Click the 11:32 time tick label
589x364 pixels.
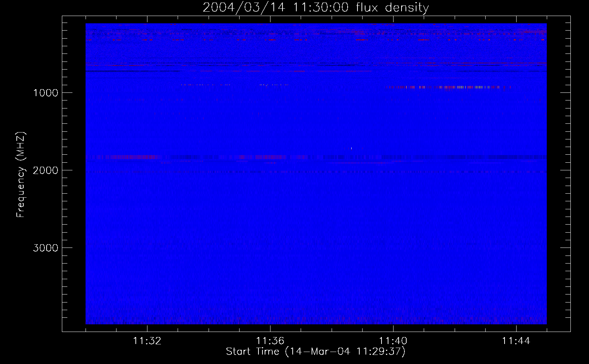coord(147,341)
